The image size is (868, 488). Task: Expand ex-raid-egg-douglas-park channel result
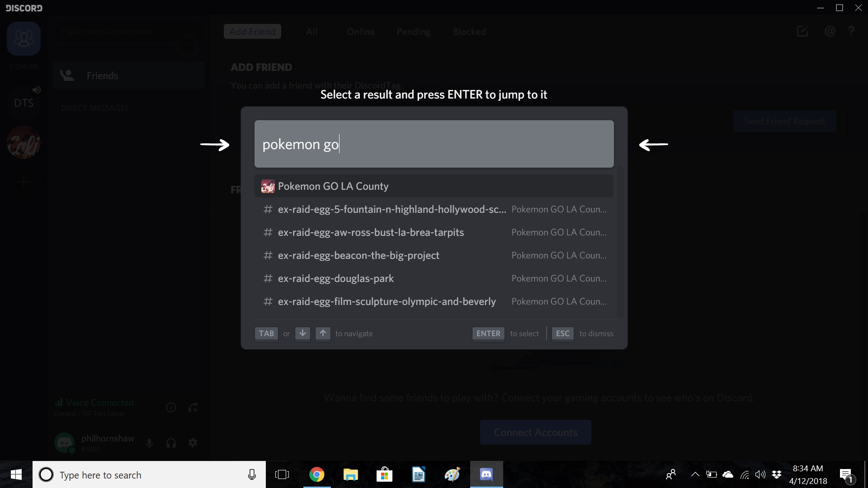point(434,278)
